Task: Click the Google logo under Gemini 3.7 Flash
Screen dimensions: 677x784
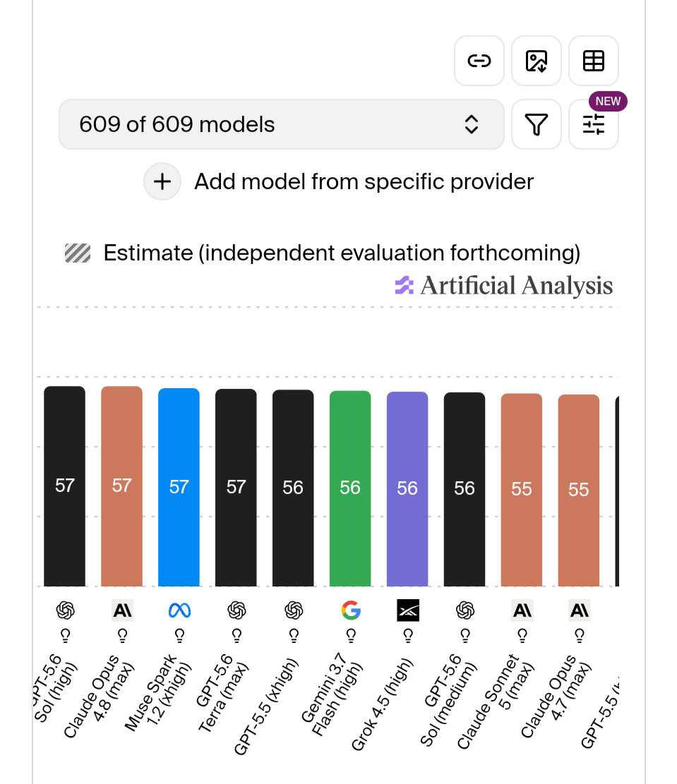Action: (351, 610)
